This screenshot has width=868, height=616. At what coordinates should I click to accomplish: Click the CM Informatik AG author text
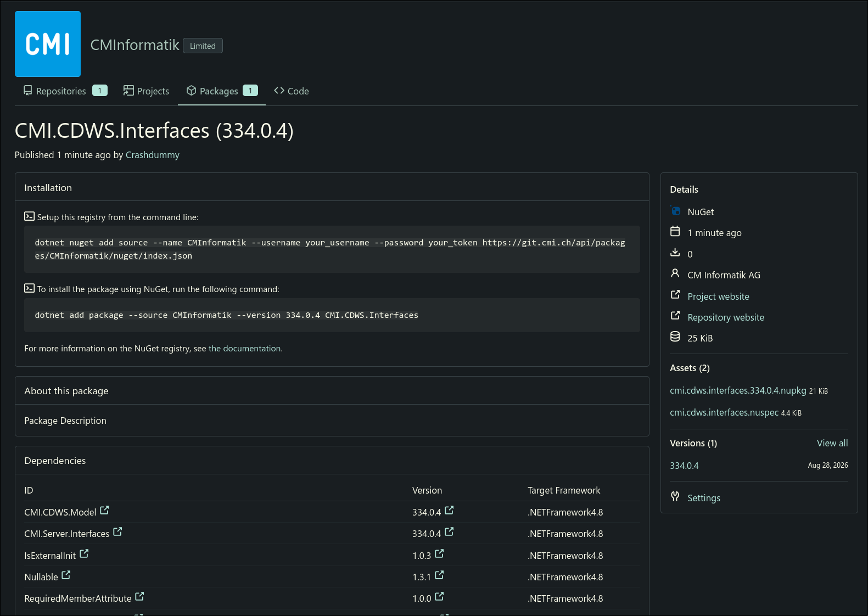coord(724,275)
